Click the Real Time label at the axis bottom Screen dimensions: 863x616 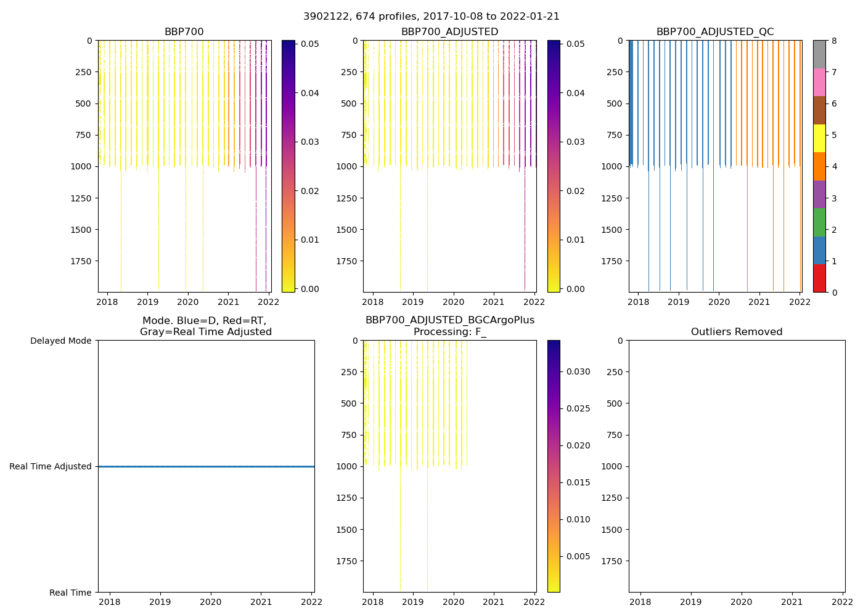click(70, 593)
